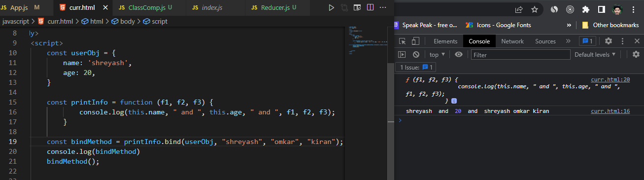Open the curr.html:20 source link

pos(610,79)
